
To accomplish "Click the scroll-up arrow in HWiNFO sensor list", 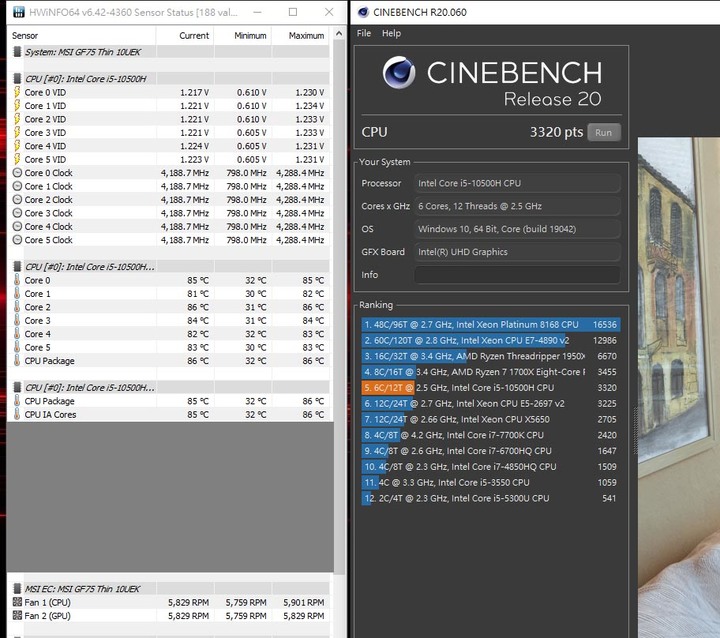I will 339,34.
